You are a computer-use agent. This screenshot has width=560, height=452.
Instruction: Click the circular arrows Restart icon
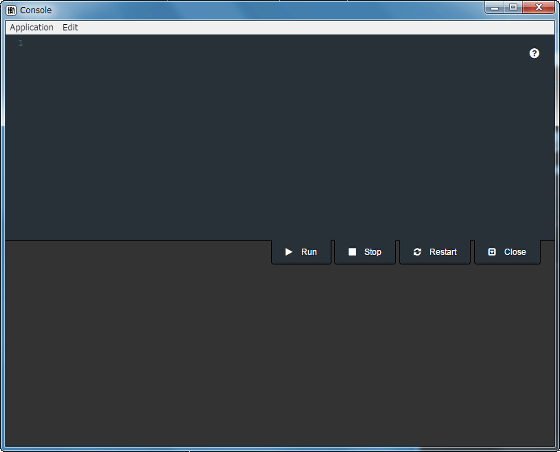click(x=417, y=252)
